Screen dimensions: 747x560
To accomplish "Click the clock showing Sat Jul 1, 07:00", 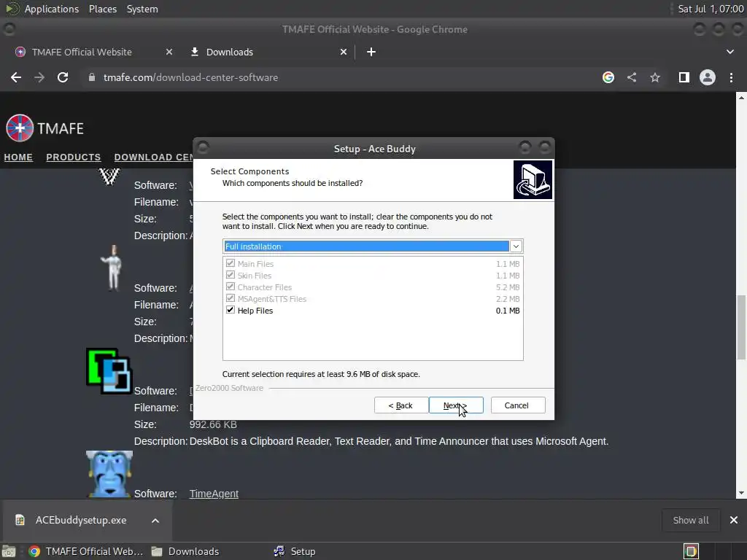I will point(711,9).
